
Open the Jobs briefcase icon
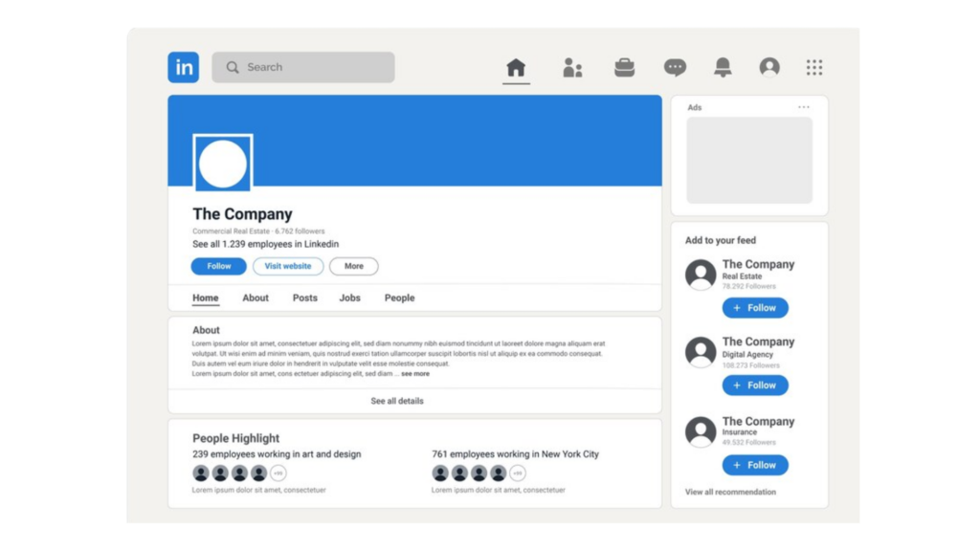point(624,66)
